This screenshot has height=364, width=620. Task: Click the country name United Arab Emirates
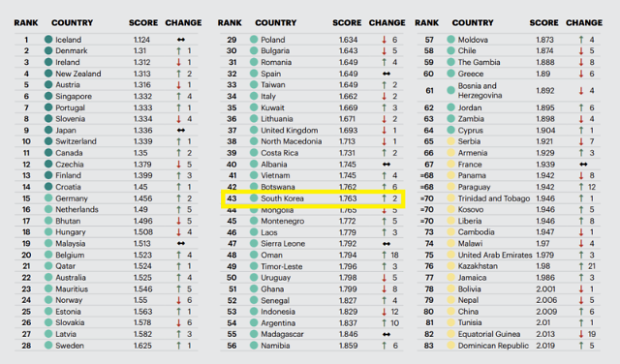pos(495,255)
